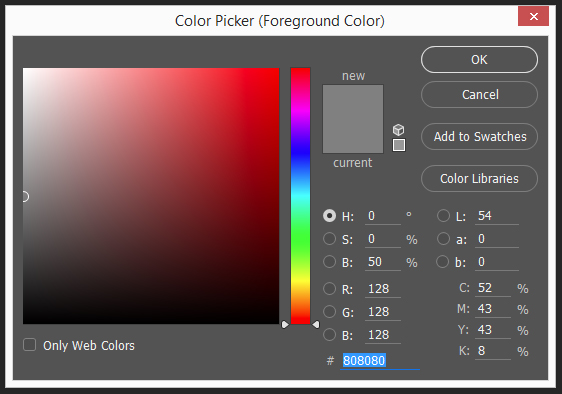Click the new color preview swatch
Viewport: 562px width, 394px height.
[x=353, y=102]
